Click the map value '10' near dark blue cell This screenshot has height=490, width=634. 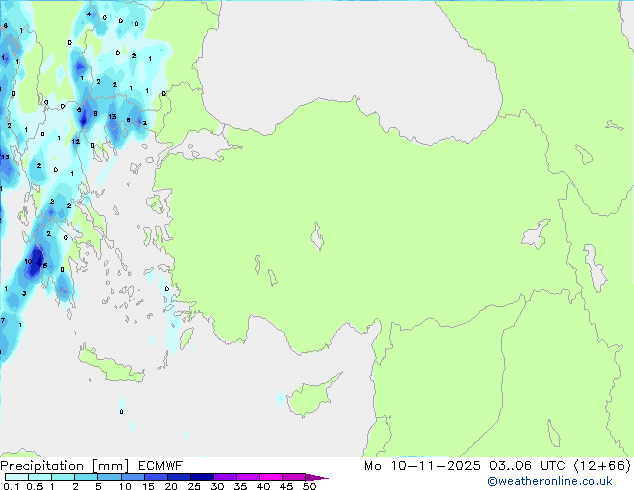(28, 262)
